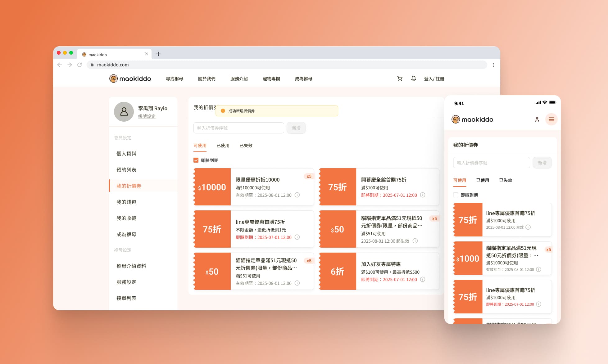Switch to desktop 已失效 tab
608x364 pixels.
[246, 145]
